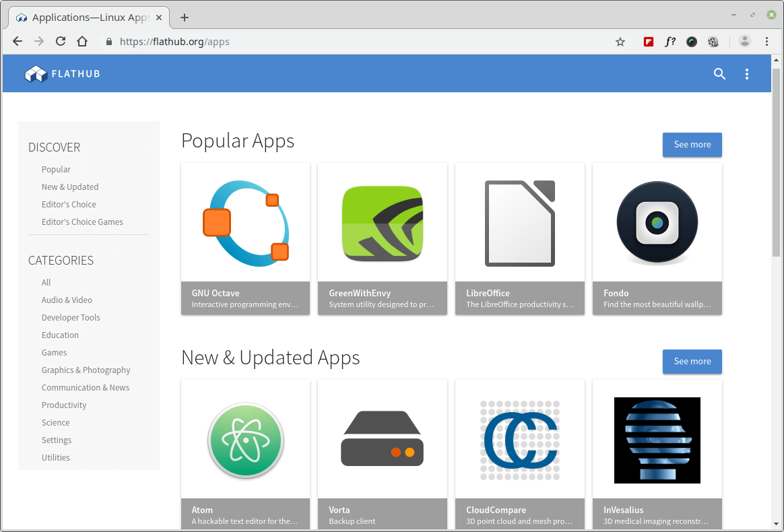This screenshot has height=532, width=784.
Task: Select the Developer Tools category
Action: coord(71,317)
